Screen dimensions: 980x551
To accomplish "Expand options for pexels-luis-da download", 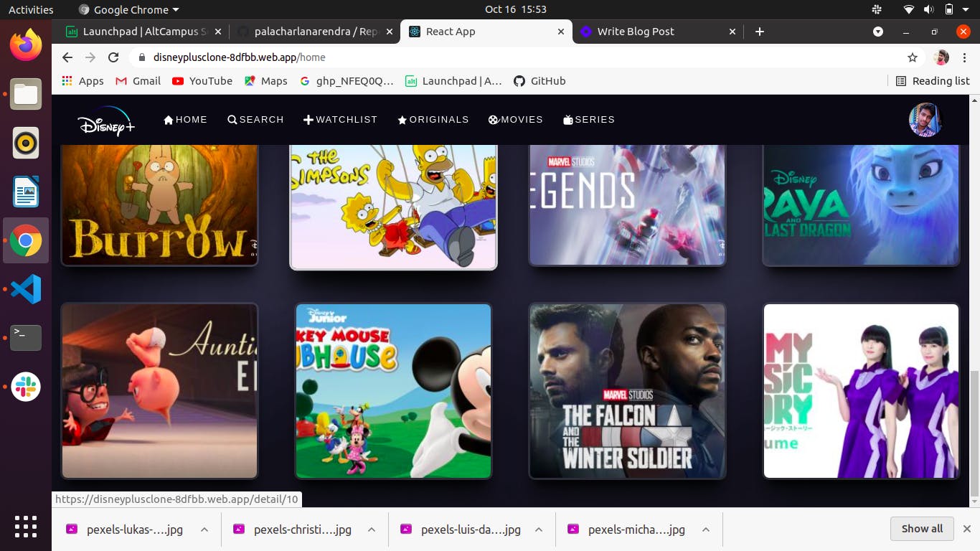I will click(539, 529).
